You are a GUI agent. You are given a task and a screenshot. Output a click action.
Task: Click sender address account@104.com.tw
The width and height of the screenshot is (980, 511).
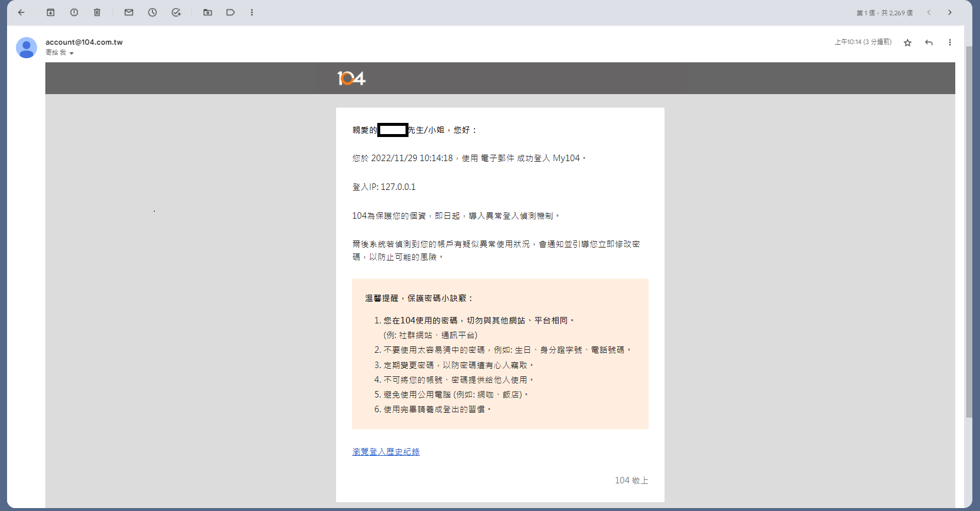tap(84, 42)
